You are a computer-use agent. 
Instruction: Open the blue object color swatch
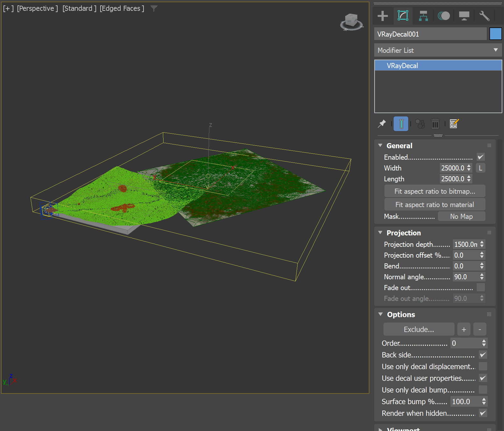[495, 34]
